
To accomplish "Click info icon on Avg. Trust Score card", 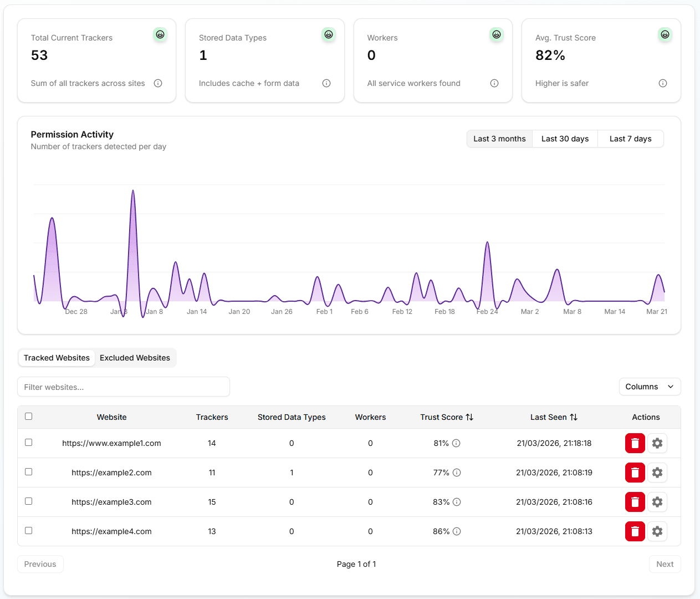I will (x=663, y=83).
